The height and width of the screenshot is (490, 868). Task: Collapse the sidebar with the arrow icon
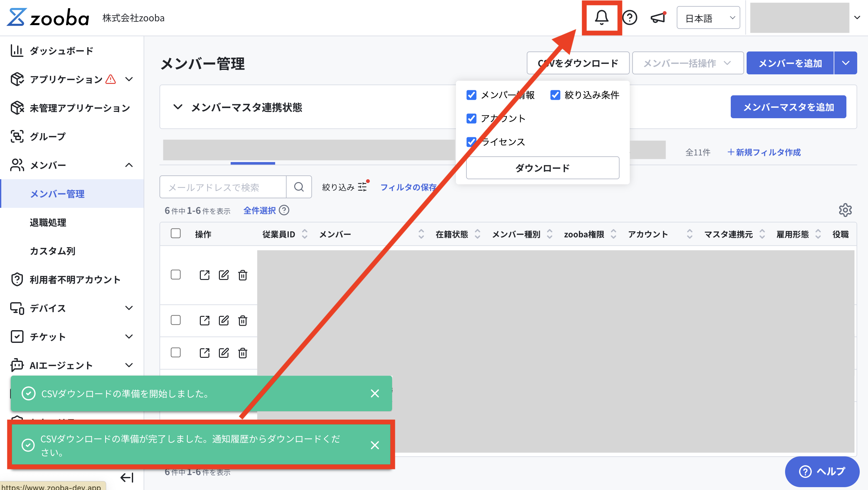pos(127,478)
